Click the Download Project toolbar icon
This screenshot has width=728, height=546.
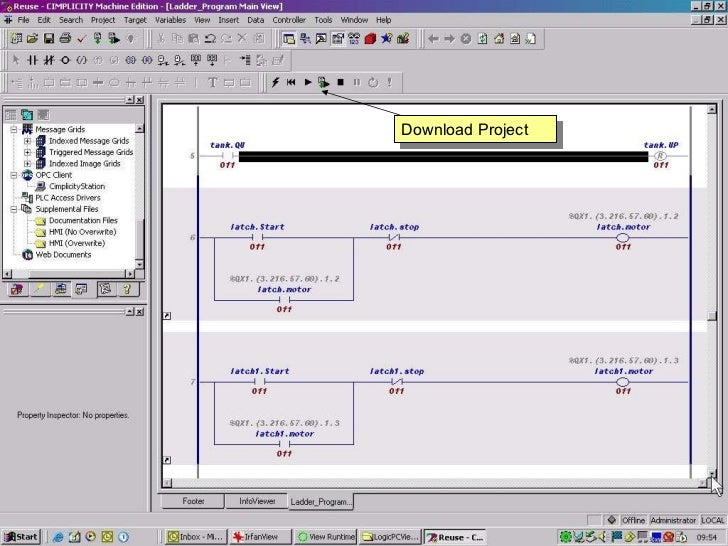(x=322, y=82)
